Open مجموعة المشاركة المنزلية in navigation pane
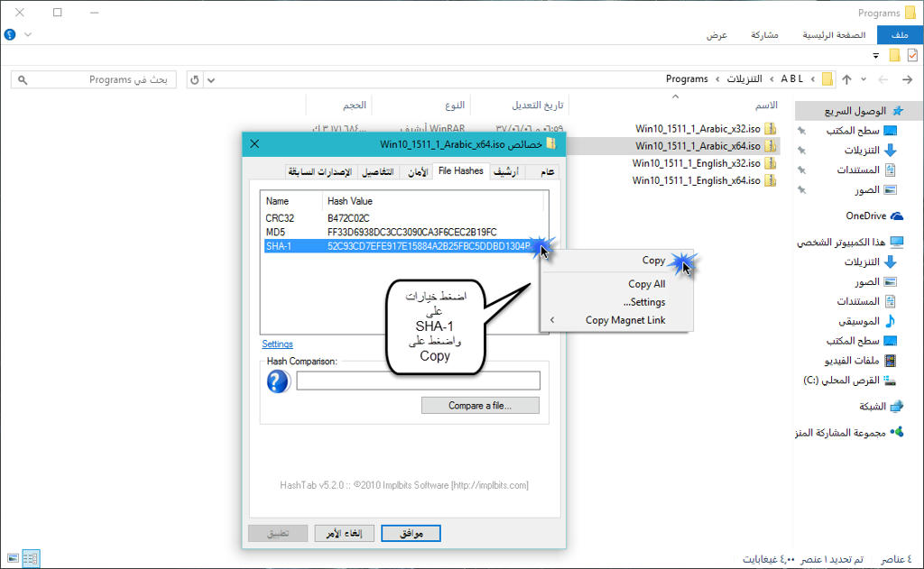 tap(840, 432)
